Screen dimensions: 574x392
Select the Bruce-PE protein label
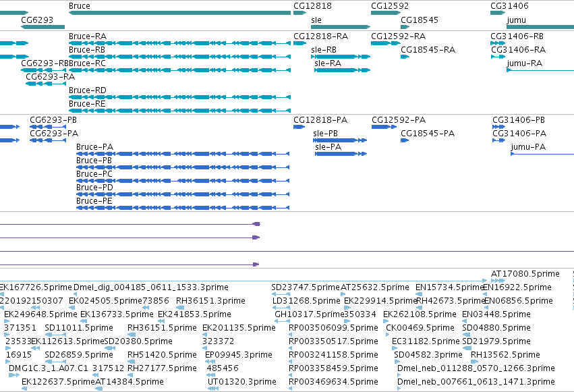pyautogui.click(x=94, y=201)
